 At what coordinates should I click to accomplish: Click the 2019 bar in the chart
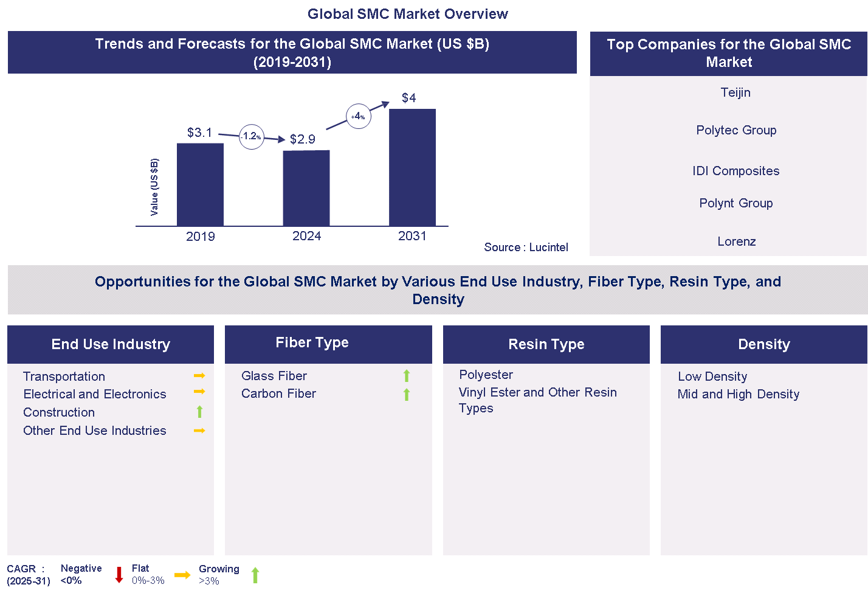coord(200,184)
